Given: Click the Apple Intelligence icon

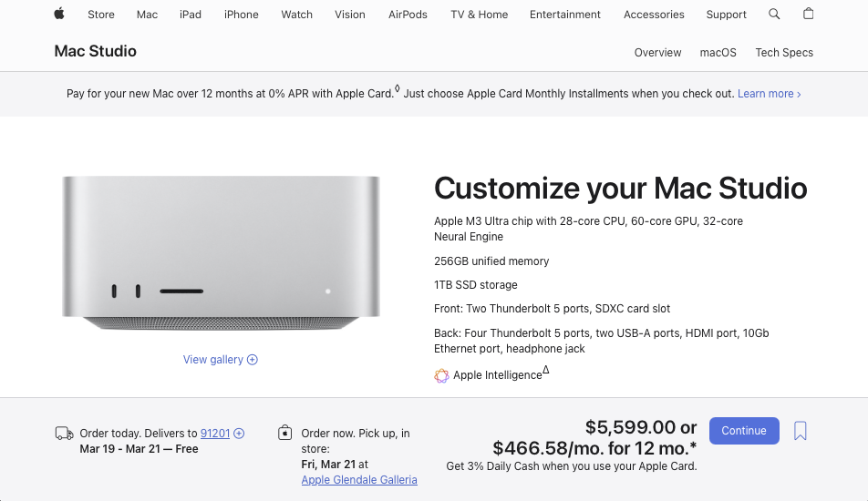Looking at the screenshot, I should 441,375.
